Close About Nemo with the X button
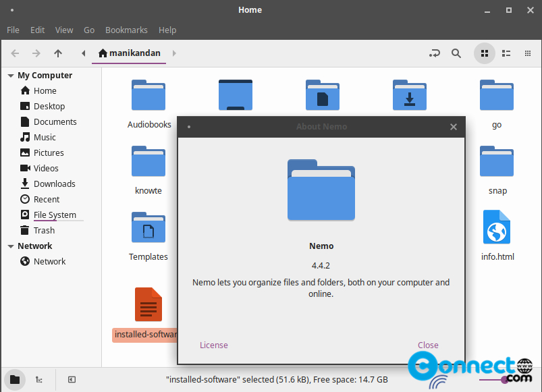Image resolution: width=542 pixels, height=392 pixels. (454, 127)
